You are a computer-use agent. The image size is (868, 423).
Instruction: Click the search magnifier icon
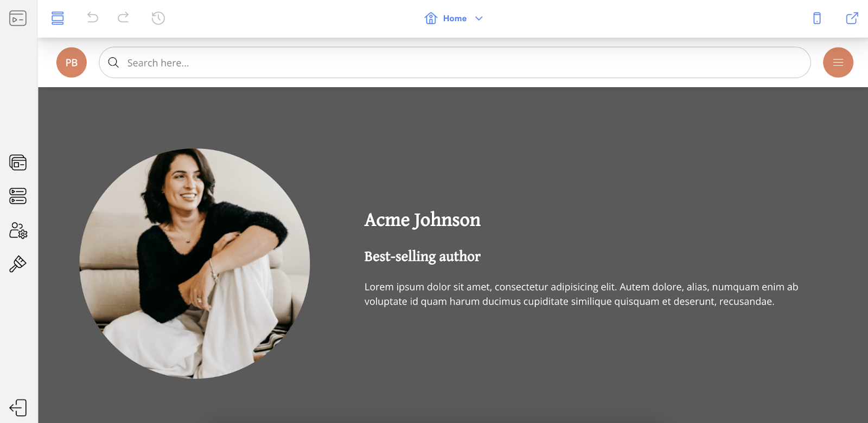(113, 62)
